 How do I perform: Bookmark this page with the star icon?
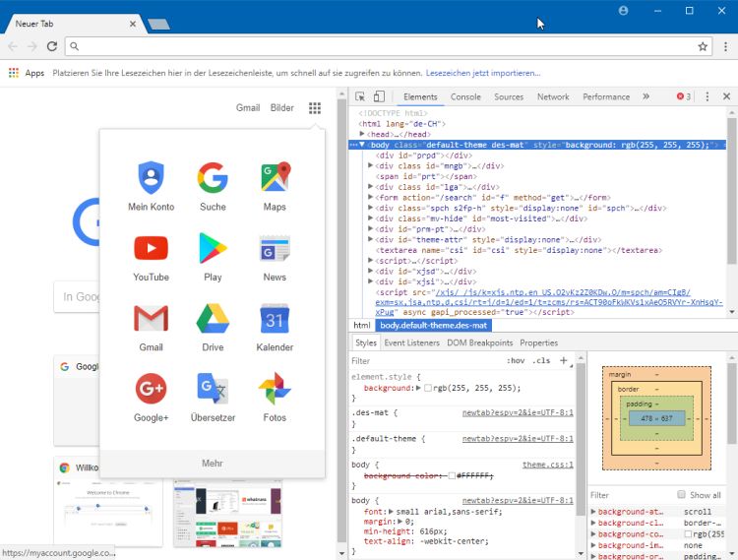[703, 46]
